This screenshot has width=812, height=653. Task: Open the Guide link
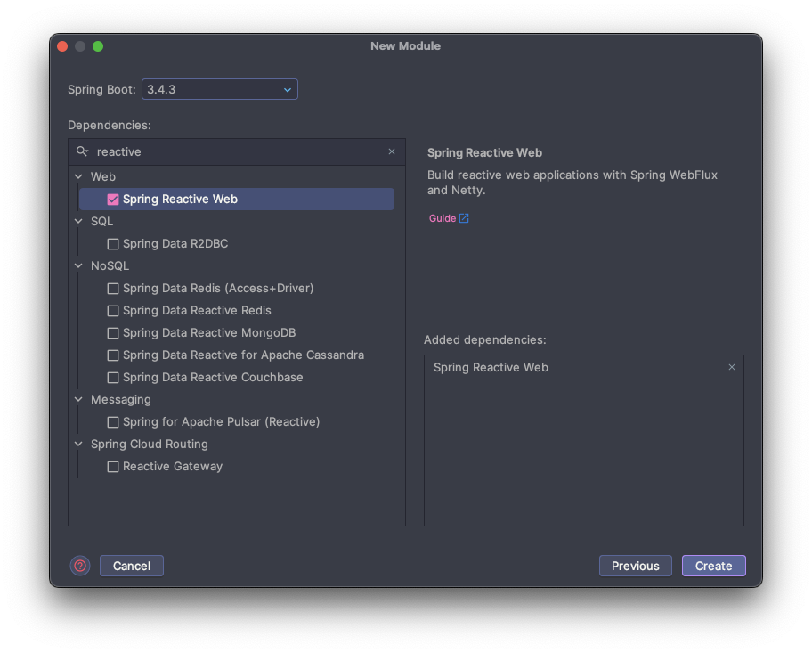pos(442,218)
